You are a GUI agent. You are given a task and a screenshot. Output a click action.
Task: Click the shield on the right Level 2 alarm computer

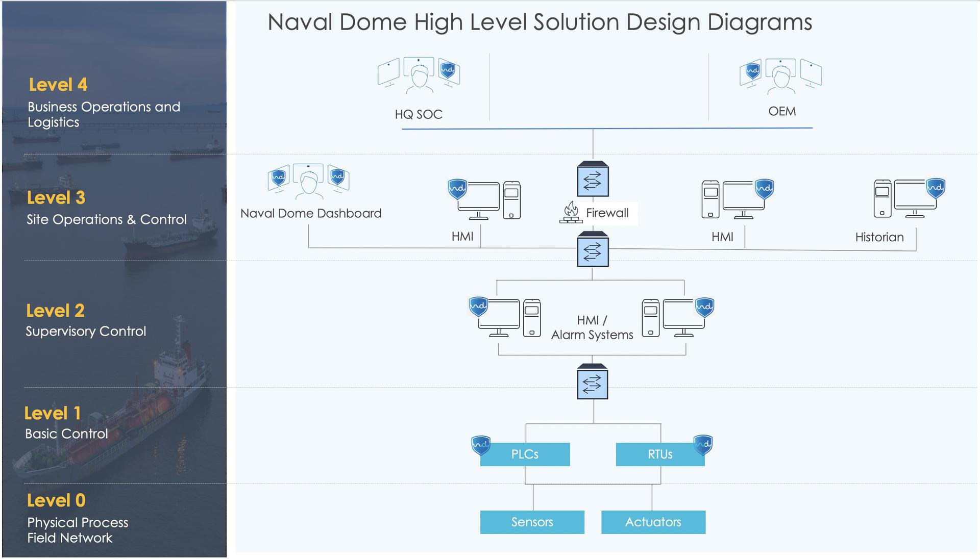(704, 308)
